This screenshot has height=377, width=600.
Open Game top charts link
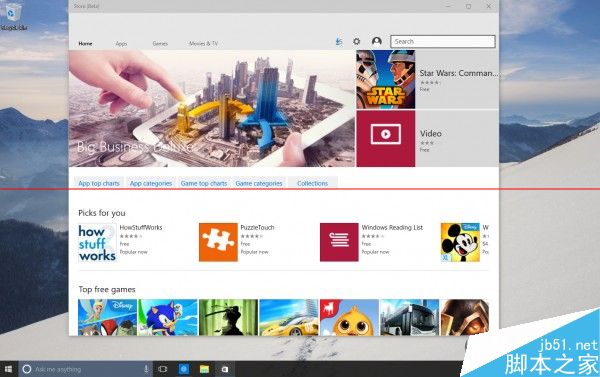(x=204, y=183)
